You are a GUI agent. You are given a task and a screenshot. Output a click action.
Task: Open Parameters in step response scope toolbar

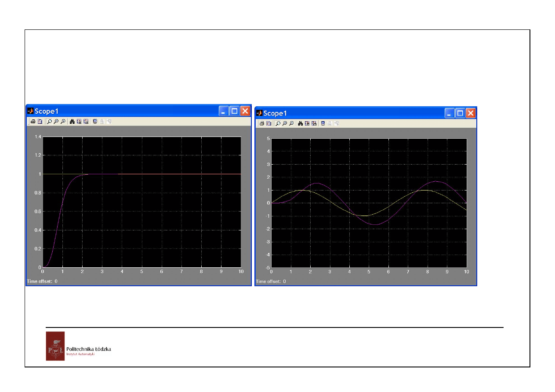coord(40,122)
